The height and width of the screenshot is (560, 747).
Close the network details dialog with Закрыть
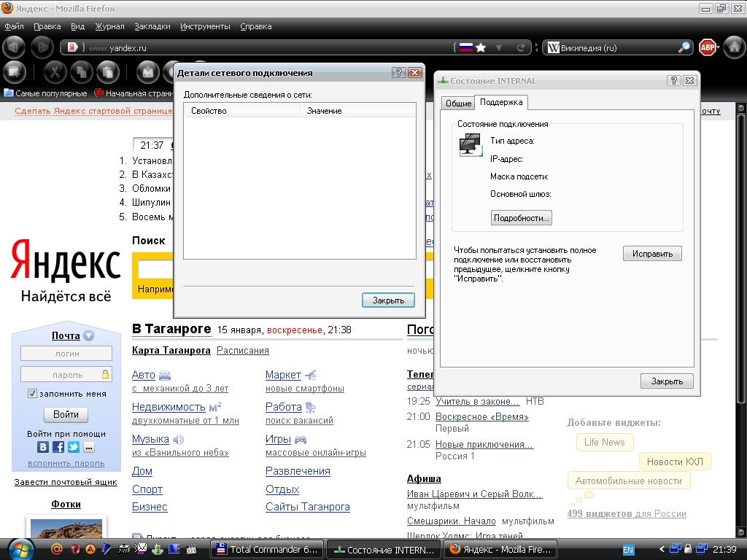388,300
